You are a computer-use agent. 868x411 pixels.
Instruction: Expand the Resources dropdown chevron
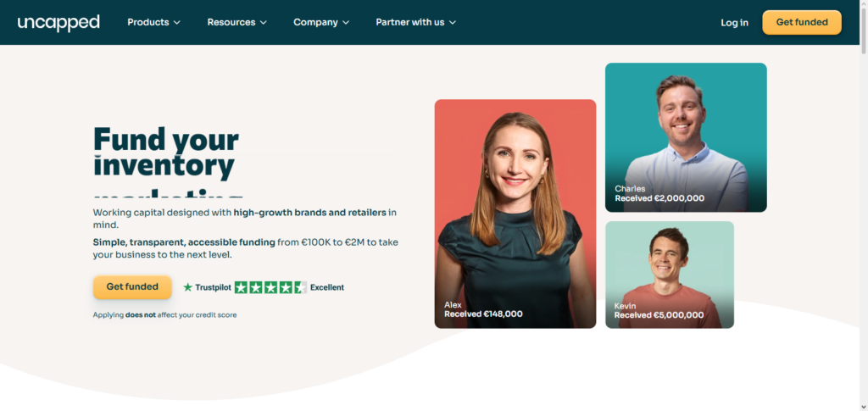point(264,23)
